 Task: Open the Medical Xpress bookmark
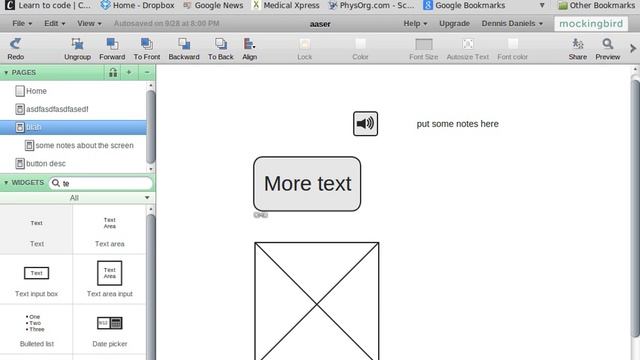click(x=286, y=5)
